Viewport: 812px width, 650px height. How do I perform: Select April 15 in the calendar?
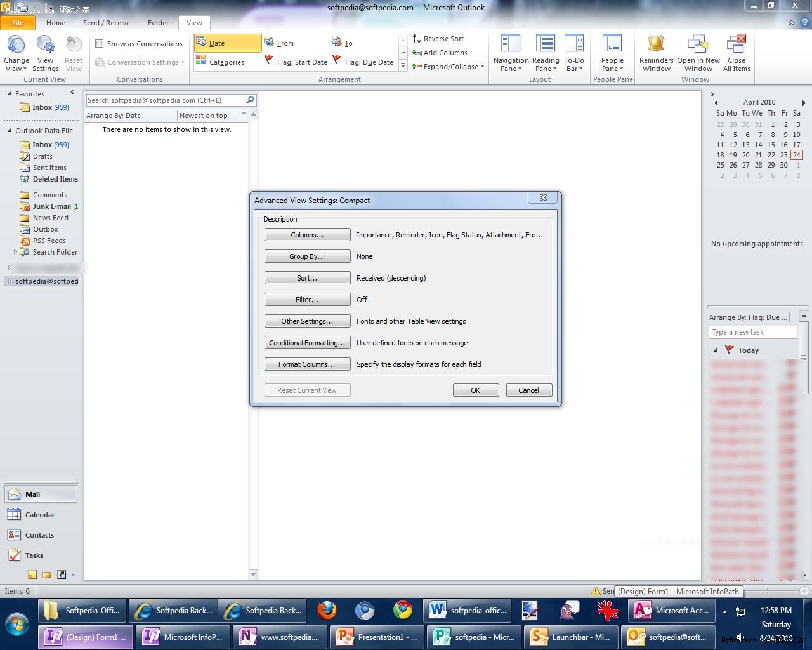click(x=771, y=145)
